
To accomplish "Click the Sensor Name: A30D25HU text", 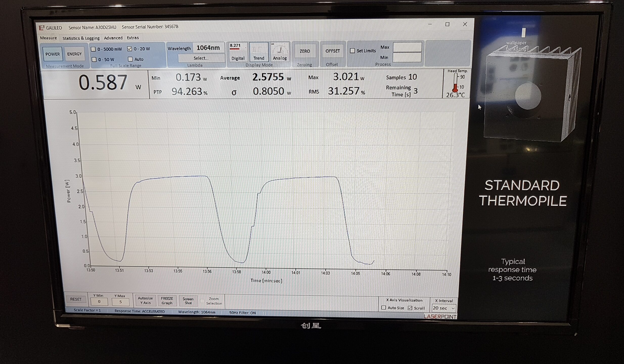I will [x=92, y=27].
